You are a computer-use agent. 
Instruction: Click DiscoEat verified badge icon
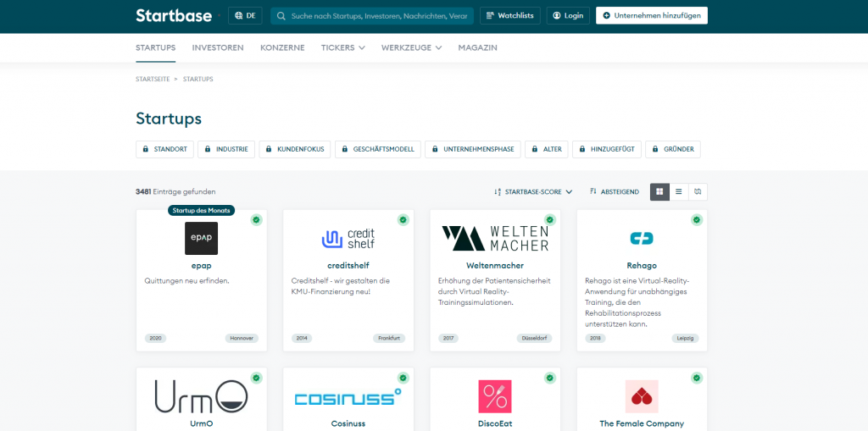tap(549, 379)
